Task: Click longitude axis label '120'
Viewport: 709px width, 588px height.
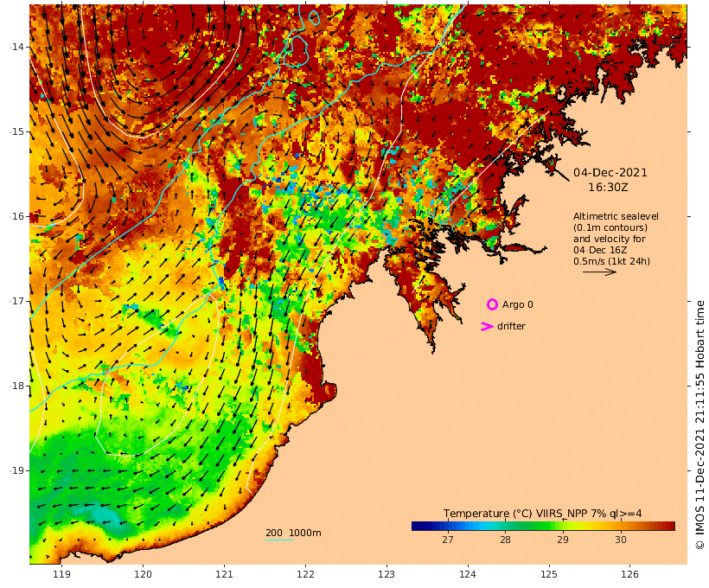Action: 143,574
